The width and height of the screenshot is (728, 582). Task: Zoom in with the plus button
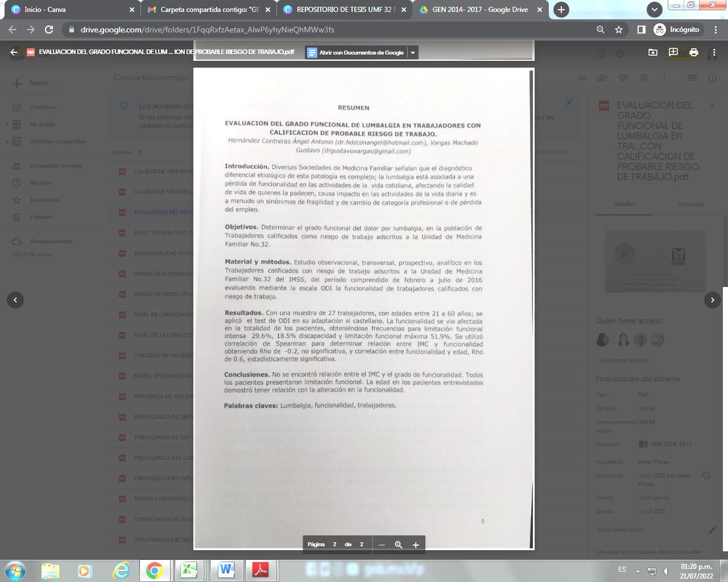(x=416, y=544)
